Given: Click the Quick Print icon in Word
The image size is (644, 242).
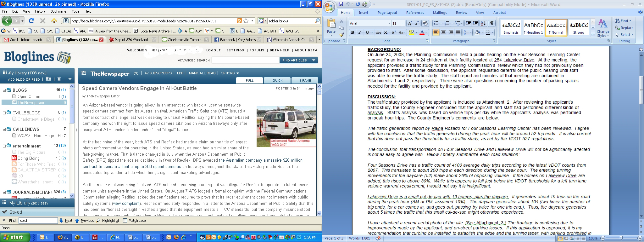Looking at the screenshot, I should pyautogui.click(x=365, y=4).
